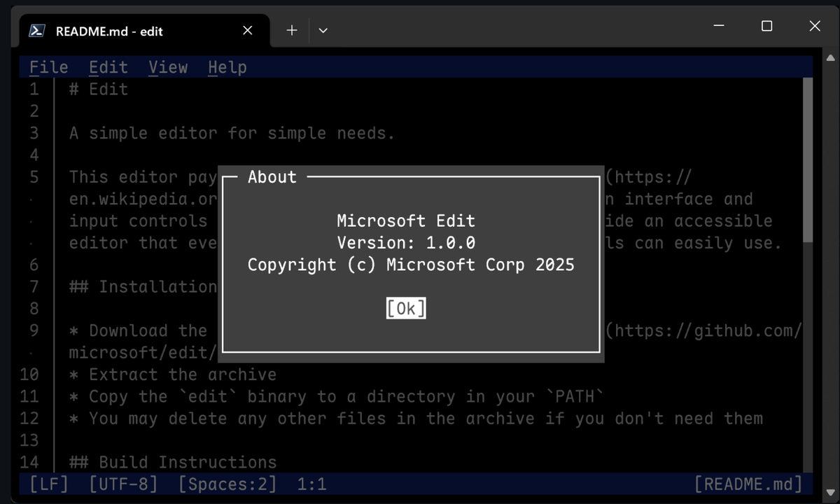This screenshot has width=840, height=504.
Task: Click the PowerShell icon on the terminal tab
Action: (38, 30)
